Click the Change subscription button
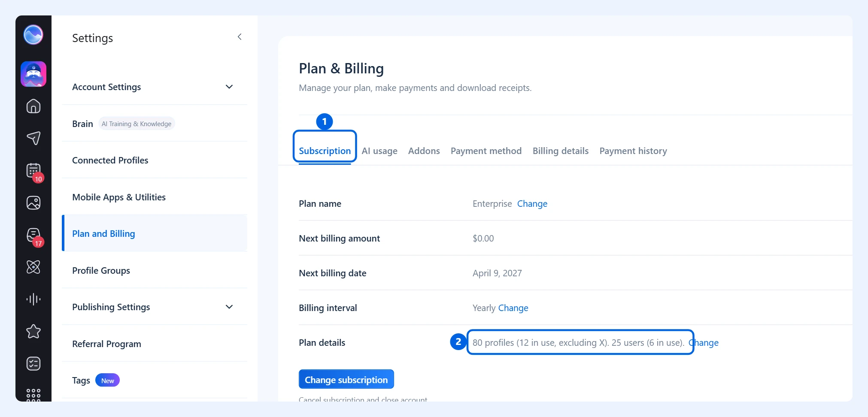Screen dimensions: 868x417 (x=346, y=379)
